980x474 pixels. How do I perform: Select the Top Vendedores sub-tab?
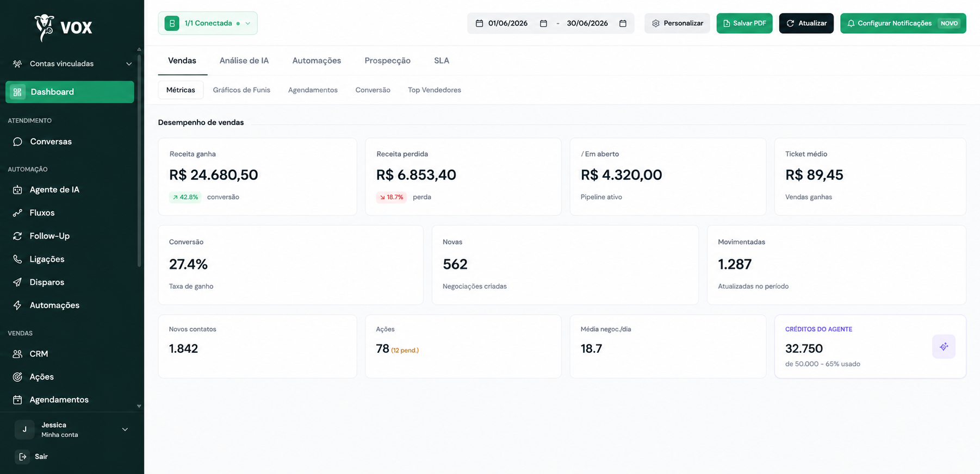point(435,90)
